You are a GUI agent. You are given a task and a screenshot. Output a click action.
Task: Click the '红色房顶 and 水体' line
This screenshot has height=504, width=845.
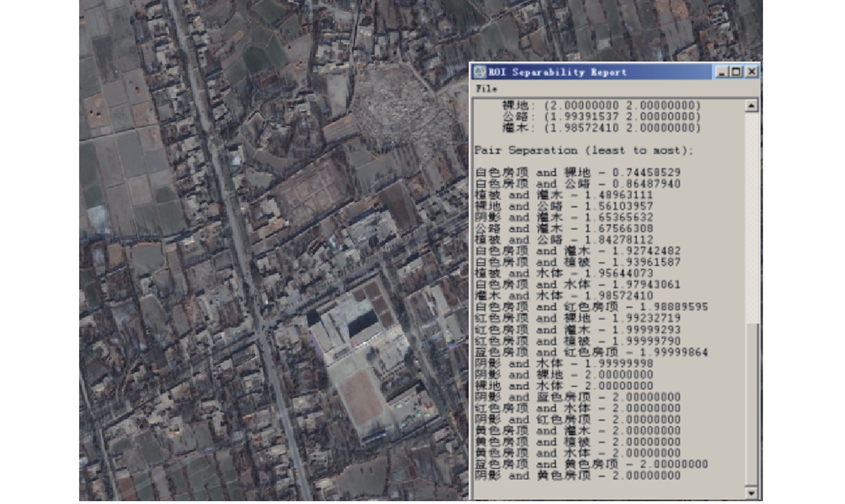tap(578, 408)
